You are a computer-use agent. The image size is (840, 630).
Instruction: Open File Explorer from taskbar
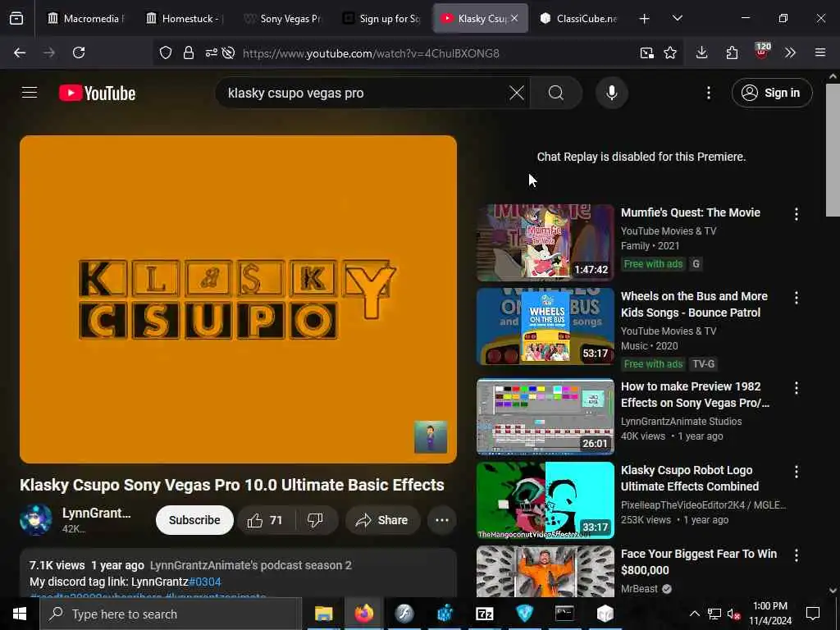323,614
